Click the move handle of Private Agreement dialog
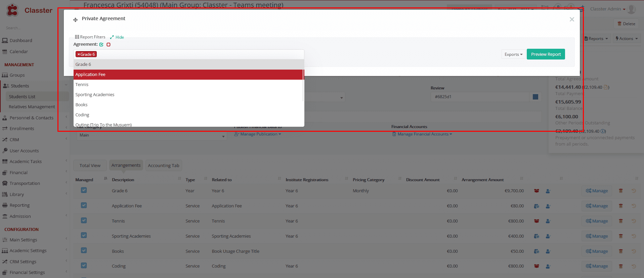Image resolution: width=644 pixels, height=278 pixels. [x=75, y=20]
